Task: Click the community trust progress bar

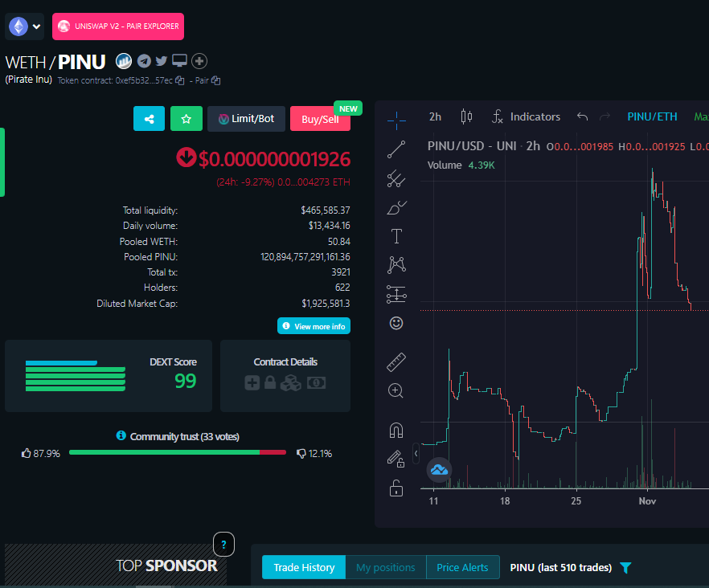Action: click(x=178, y=452)
